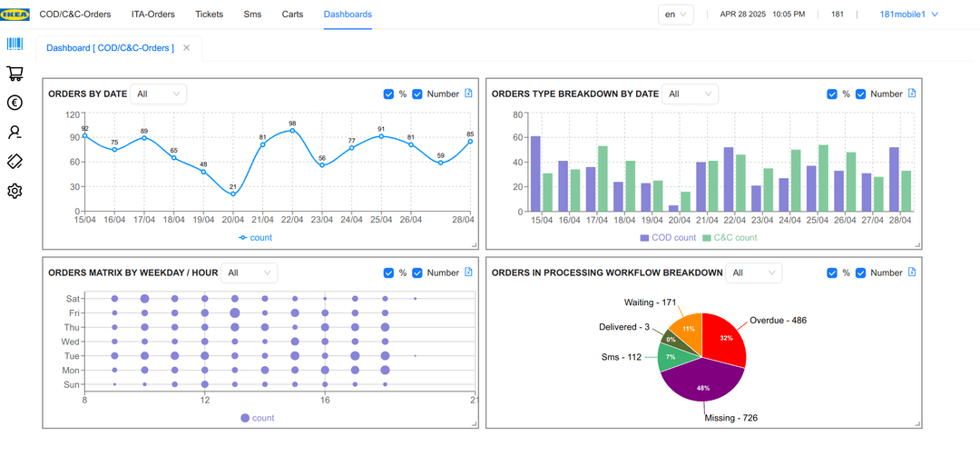
Task: Export the Orders By Date chart file
Action: [469, 94]
